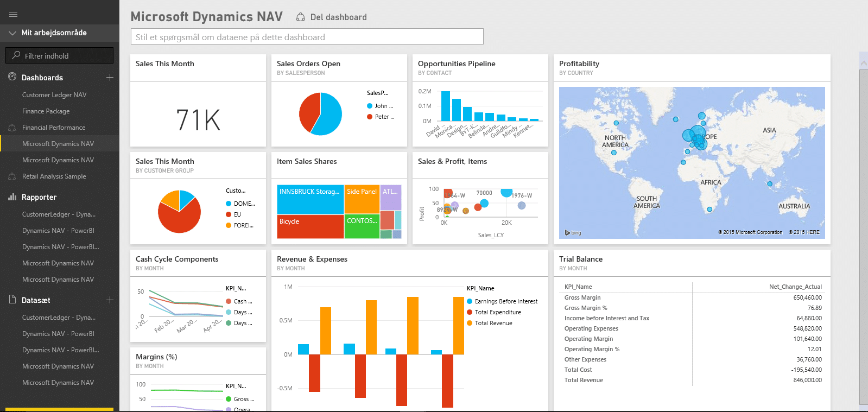The height and width of the screenshot is (412, 868).
Task: Click Peter legend marker in Sales Orders Open
Action: (x=370, y=117)
